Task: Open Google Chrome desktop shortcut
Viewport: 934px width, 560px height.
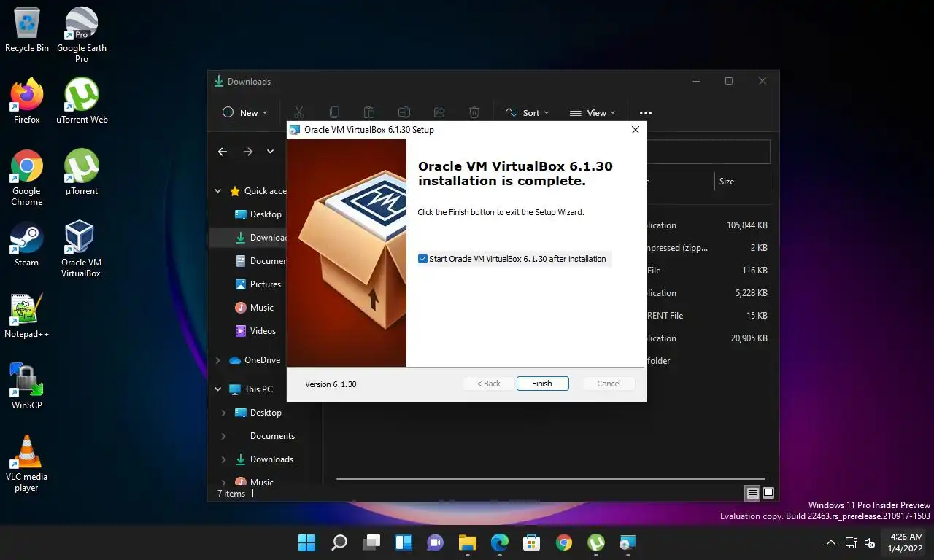Action: (27, 178)
